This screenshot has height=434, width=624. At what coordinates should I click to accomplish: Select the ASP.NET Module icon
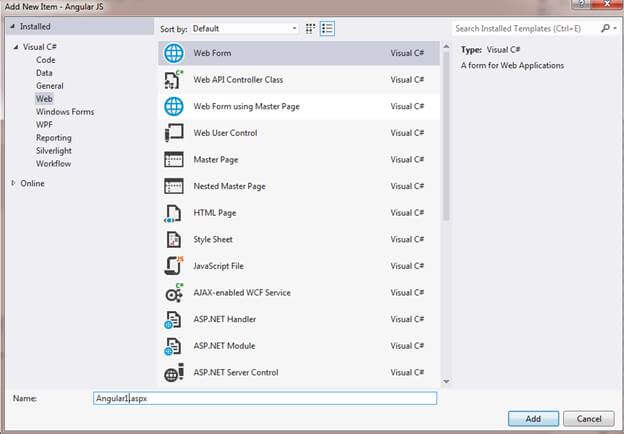(x=173, y=346)
